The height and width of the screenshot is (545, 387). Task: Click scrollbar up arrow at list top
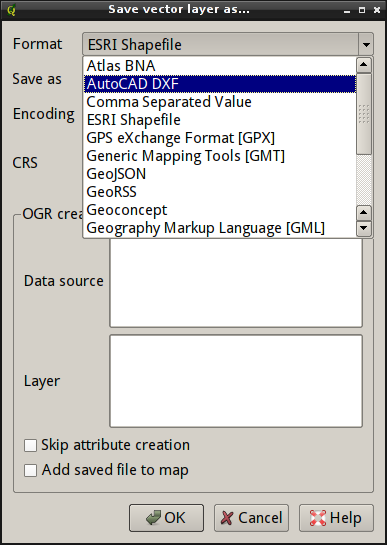(364, 65)
